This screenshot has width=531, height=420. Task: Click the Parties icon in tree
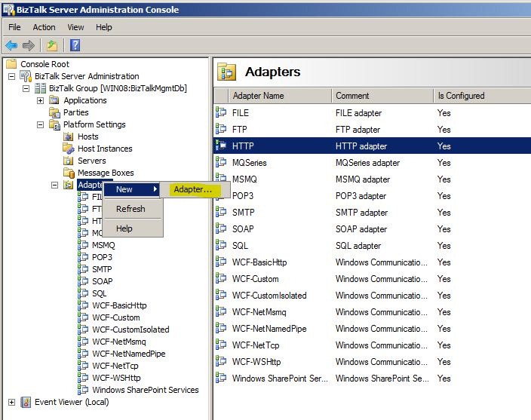point(54,112)
